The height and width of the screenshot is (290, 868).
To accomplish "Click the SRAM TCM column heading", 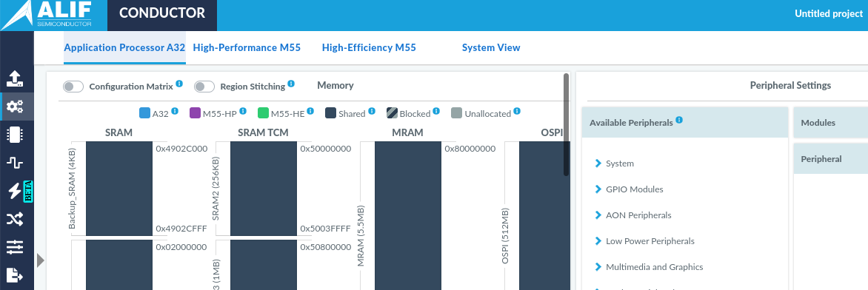I will (x=263, y=132).
